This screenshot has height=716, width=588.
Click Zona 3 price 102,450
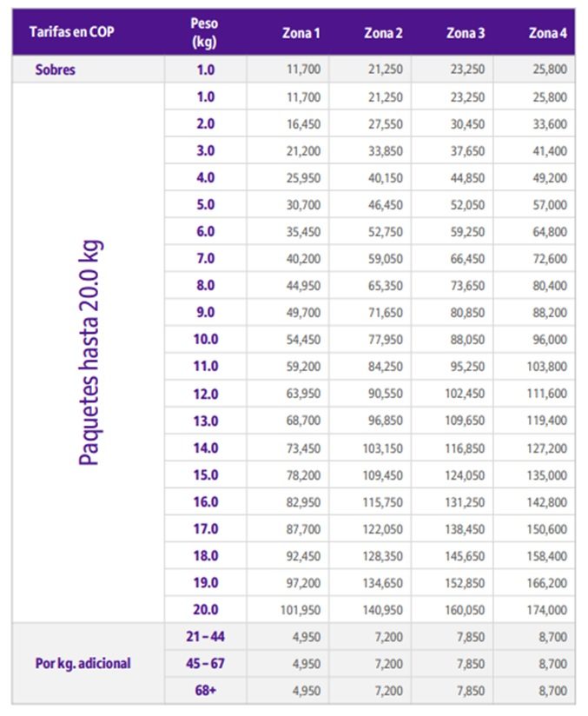coord(465,394)
